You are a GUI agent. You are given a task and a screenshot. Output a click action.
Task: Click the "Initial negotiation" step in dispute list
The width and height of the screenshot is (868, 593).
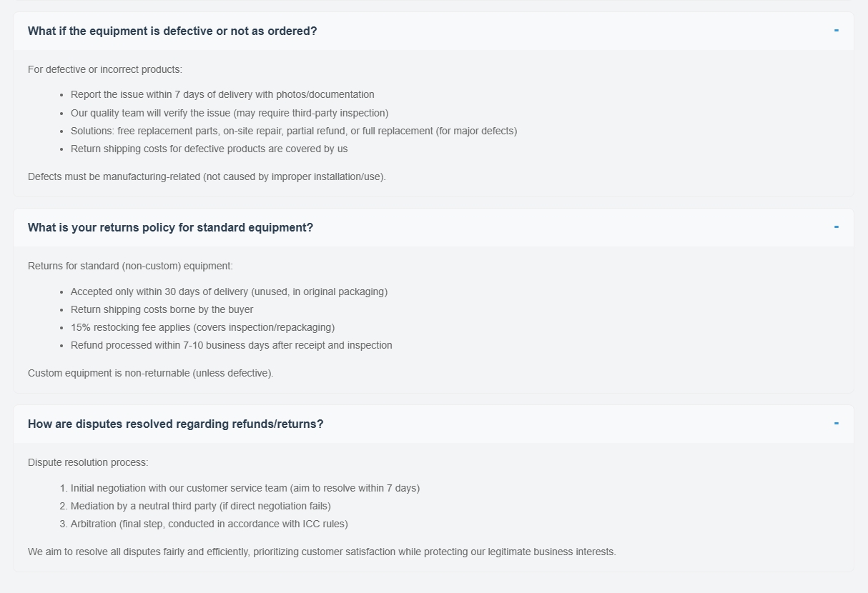point(245,488)
